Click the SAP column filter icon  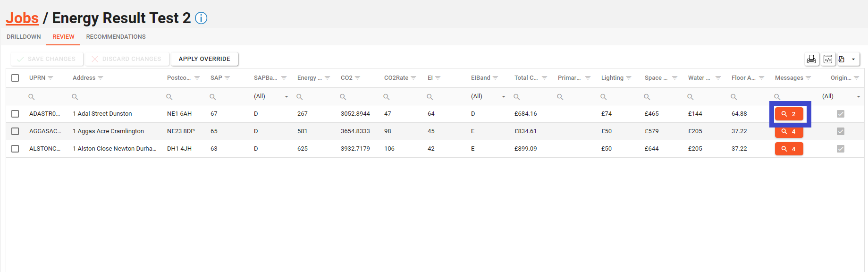(228, 78)
